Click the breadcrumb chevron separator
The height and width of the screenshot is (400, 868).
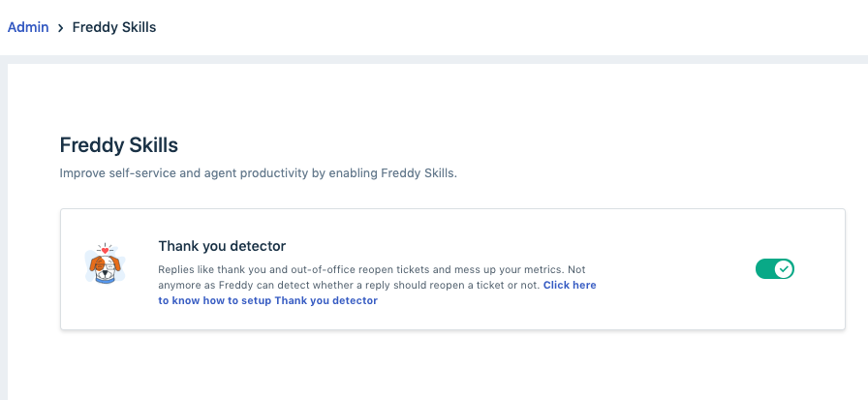60,28
